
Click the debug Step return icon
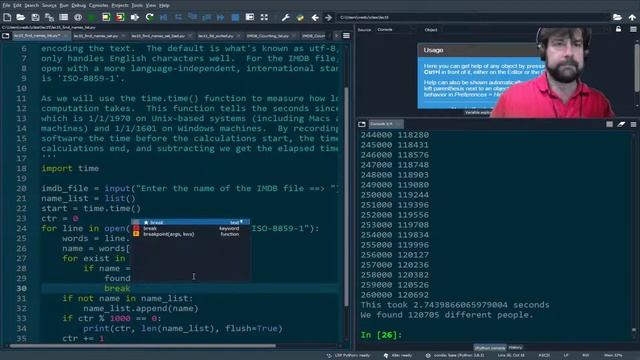[x=207, y=17]
